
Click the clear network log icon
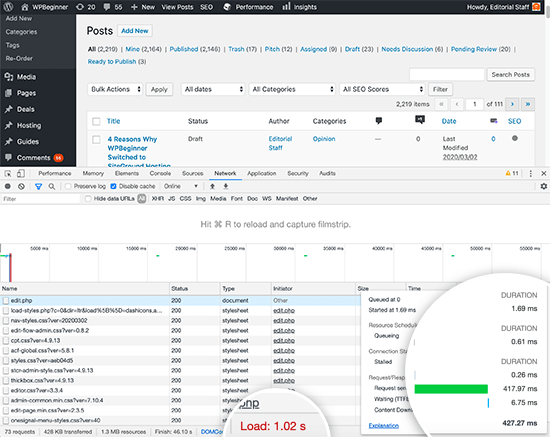click(21, 187)
